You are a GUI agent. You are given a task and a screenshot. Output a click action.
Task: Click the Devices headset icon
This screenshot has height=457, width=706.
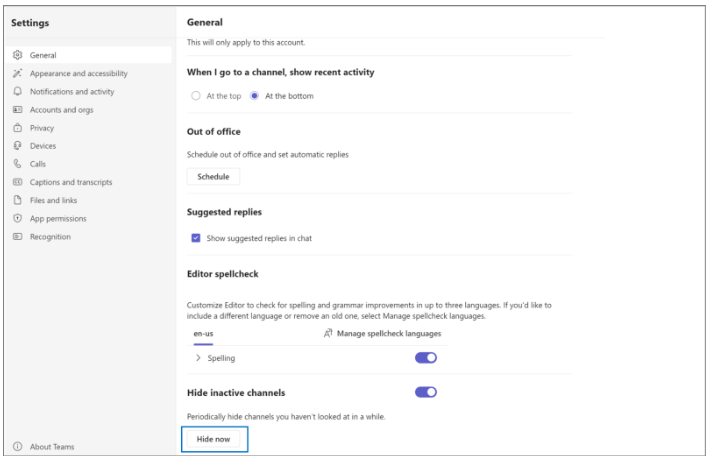coord(17,146)
